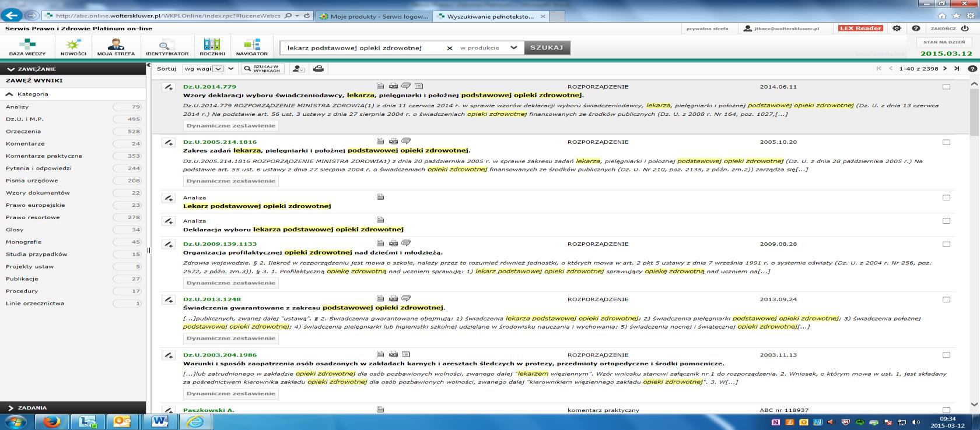
Task: Open document icon for Dz.U.2014.779
Action: [380, 86]
